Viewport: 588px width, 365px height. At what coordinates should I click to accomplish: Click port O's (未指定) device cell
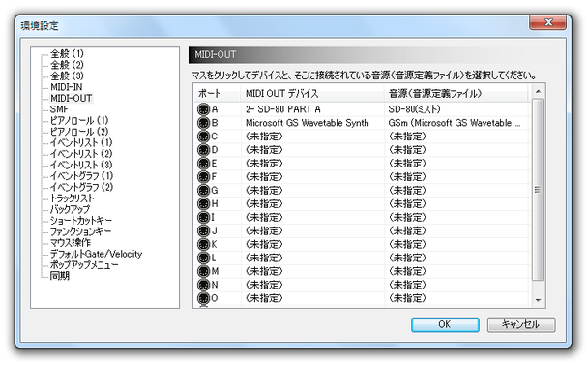312,298
